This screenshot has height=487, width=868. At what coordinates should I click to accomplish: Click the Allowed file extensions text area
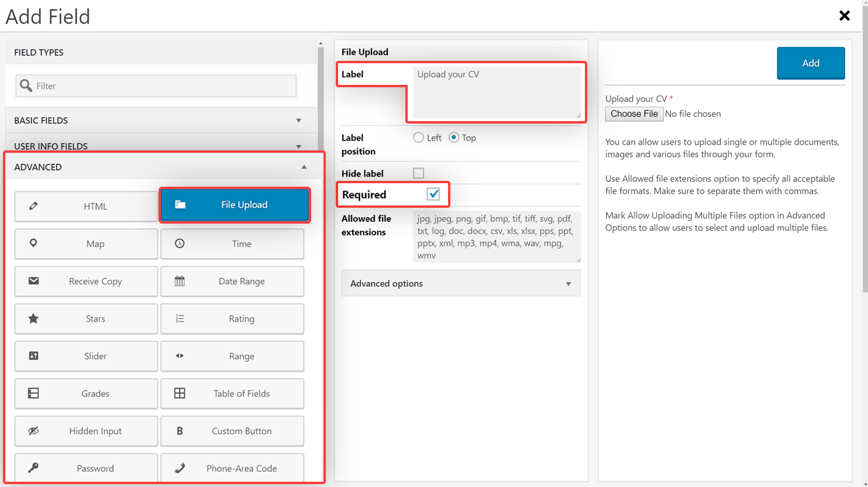(497, 236)
